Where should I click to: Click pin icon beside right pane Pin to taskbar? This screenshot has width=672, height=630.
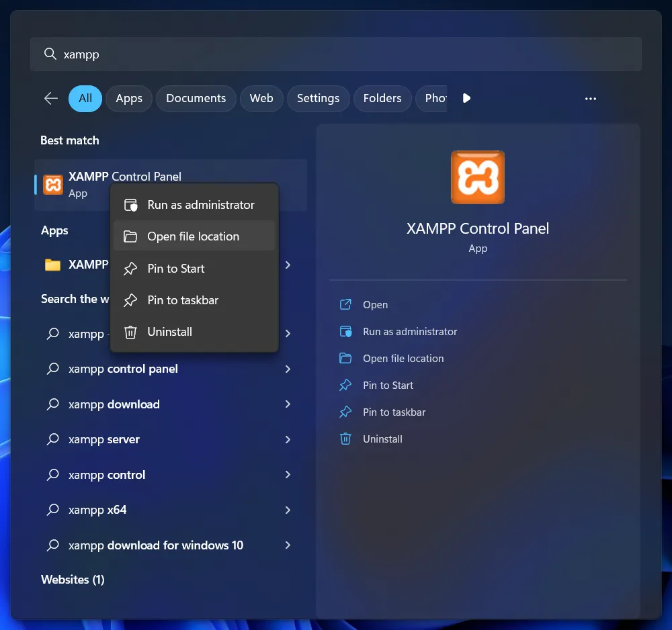tap(345, 412)
